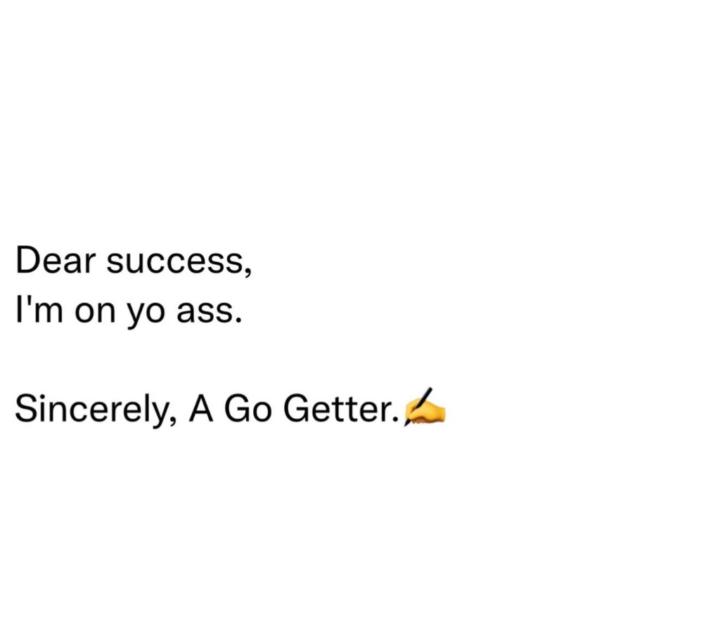Click the writing hand emoji
The image size is (720, 629).
tap(424, 409)
